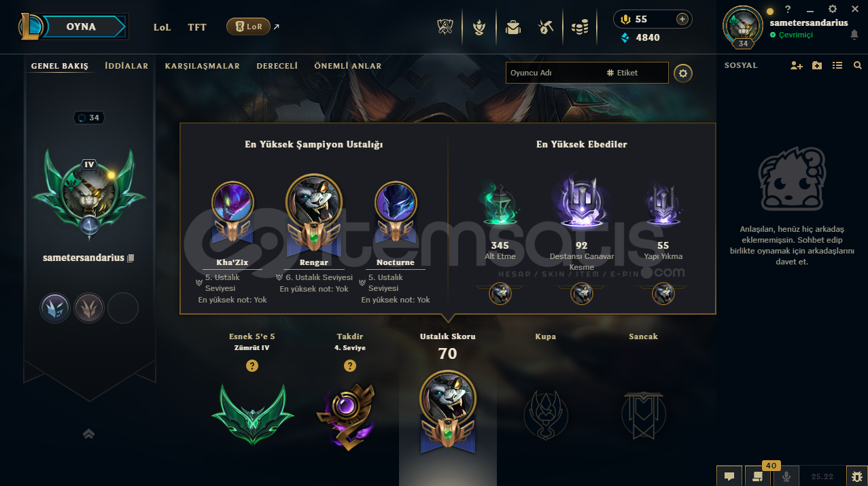Click the add friend icon in Social
The image size is (868, 486).
[797, 65]
